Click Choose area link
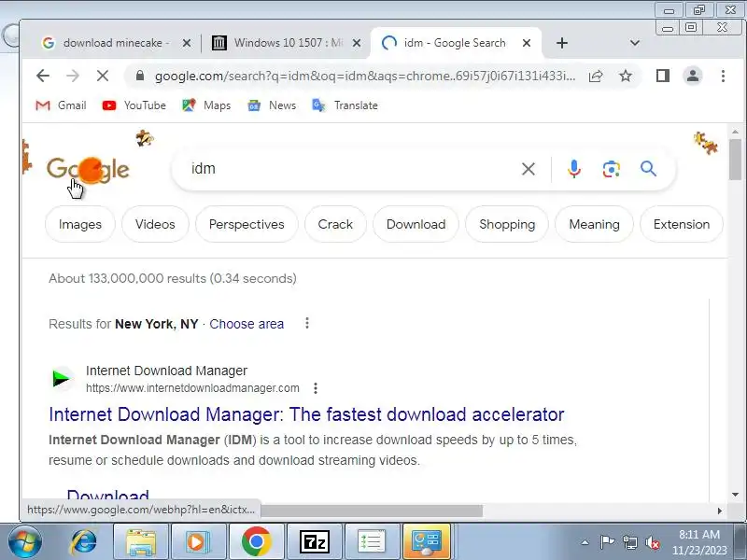Viewport: 747px width, 560px height. tap(247, 324)
